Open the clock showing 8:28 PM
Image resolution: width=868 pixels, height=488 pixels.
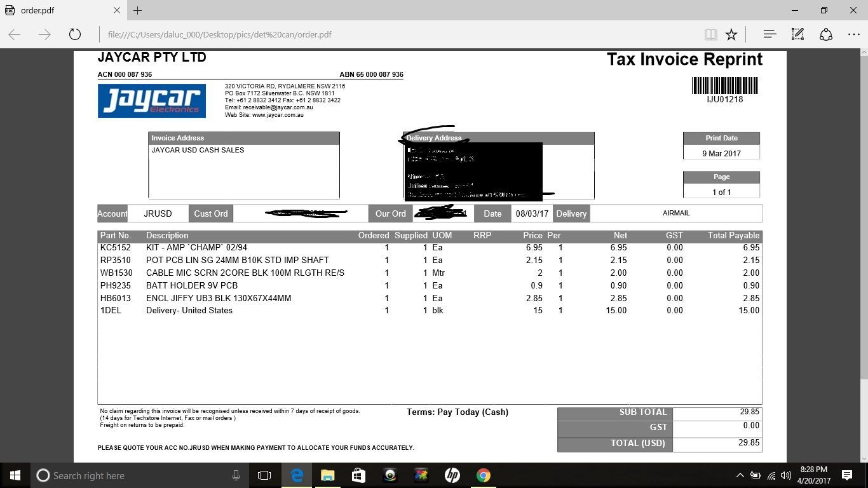(814, 475)
